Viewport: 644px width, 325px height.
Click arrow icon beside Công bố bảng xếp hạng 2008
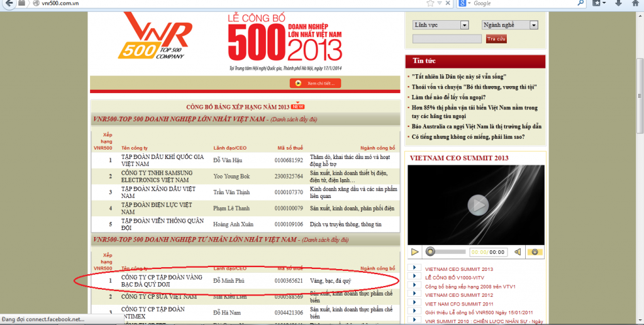(414, 285)
